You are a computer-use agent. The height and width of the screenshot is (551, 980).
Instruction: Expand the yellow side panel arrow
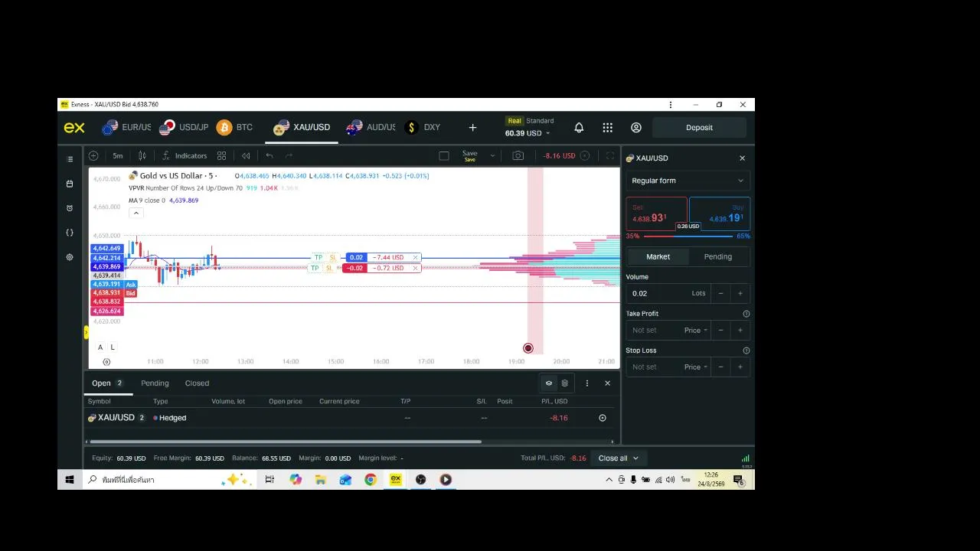[x=87, y=333]
